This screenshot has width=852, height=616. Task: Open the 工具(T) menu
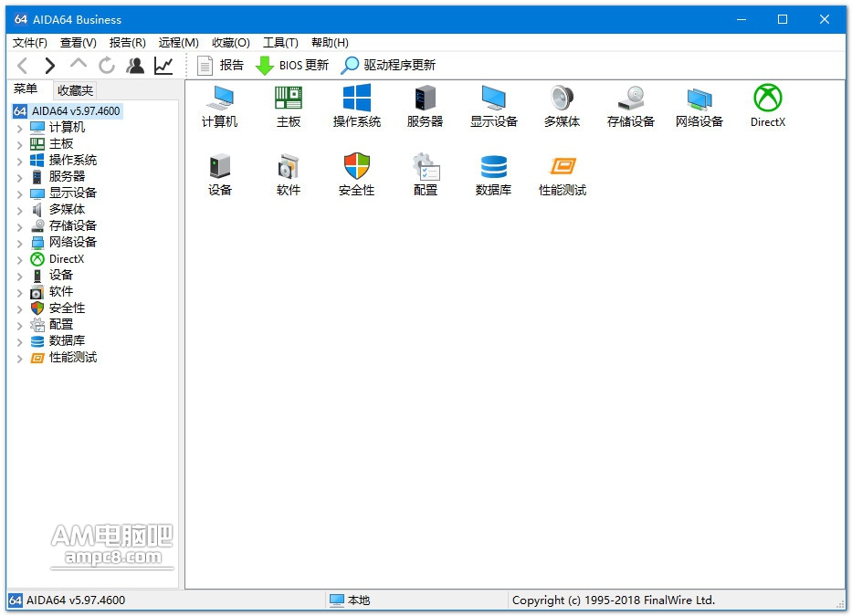coord(280,42)
